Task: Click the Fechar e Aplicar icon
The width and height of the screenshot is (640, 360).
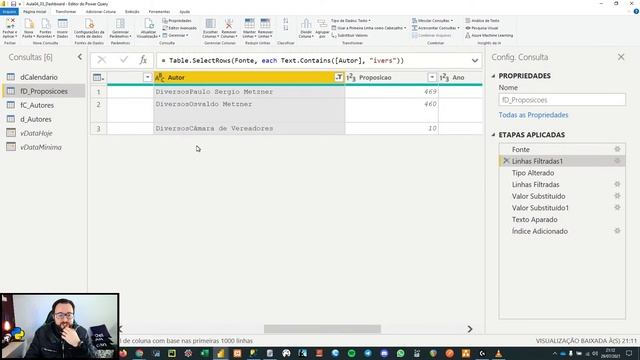Action: [x=10, y=24]
